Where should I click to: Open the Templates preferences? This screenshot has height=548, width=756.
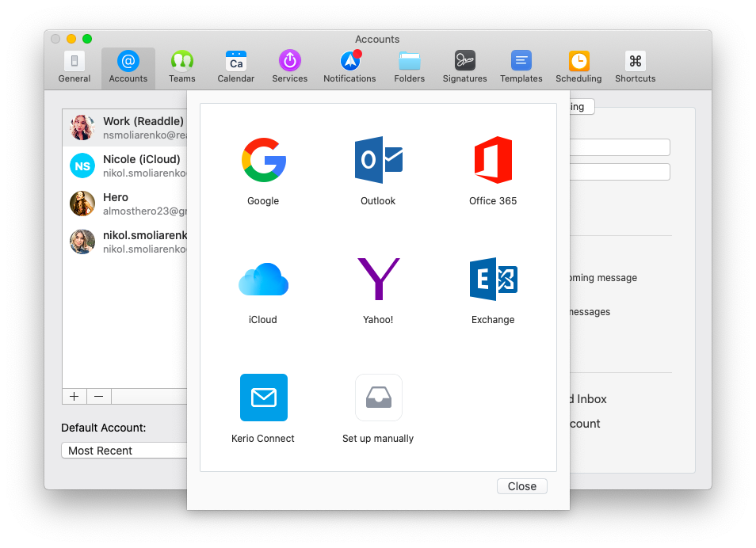pyautogui.click(x=521, y=67)
